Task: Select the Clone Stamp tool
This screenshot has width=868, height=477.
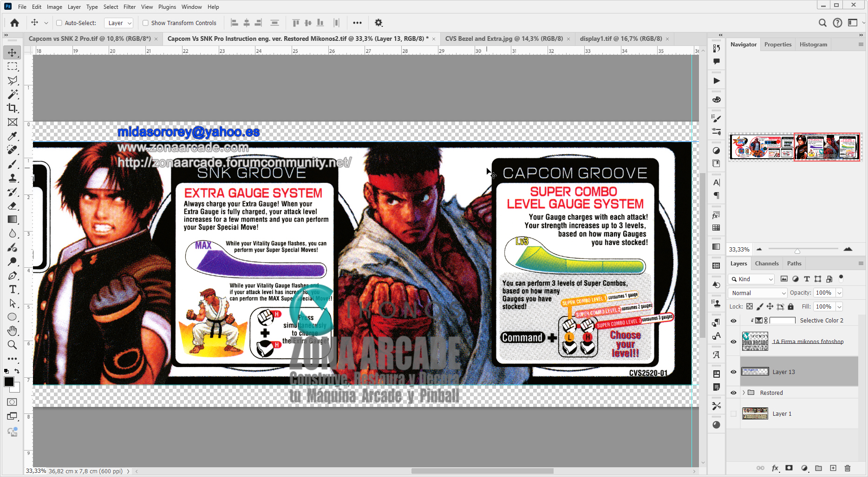Action: click(x=13, y=178)
